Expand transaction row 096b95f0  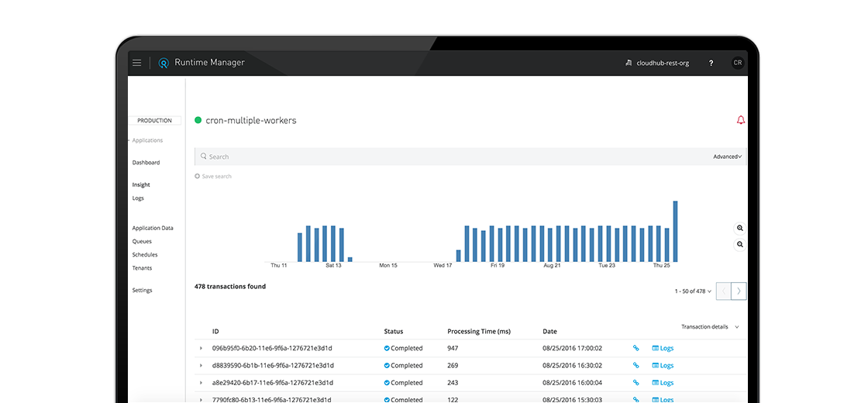coord(201,349)
